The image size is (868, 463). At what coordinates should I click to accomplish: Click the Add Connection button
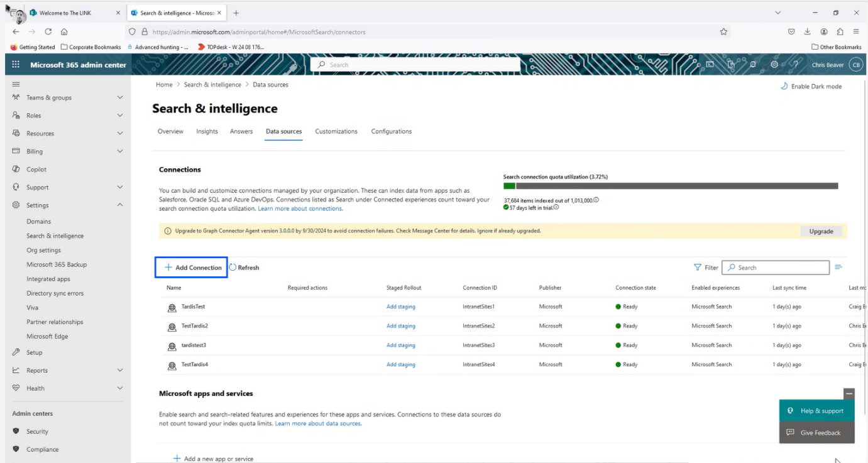point(191,268)
